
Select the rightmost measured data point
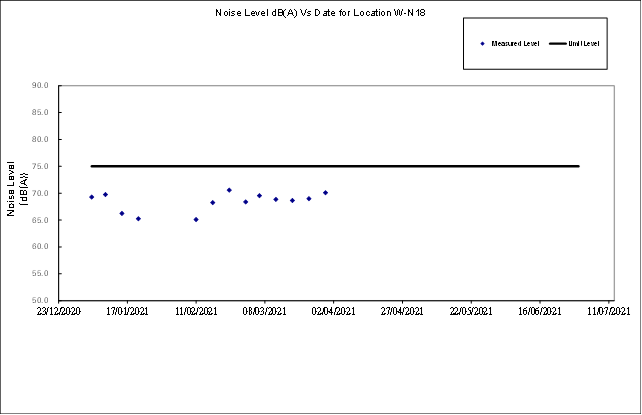pyautogui.click(x=325, y=192)
